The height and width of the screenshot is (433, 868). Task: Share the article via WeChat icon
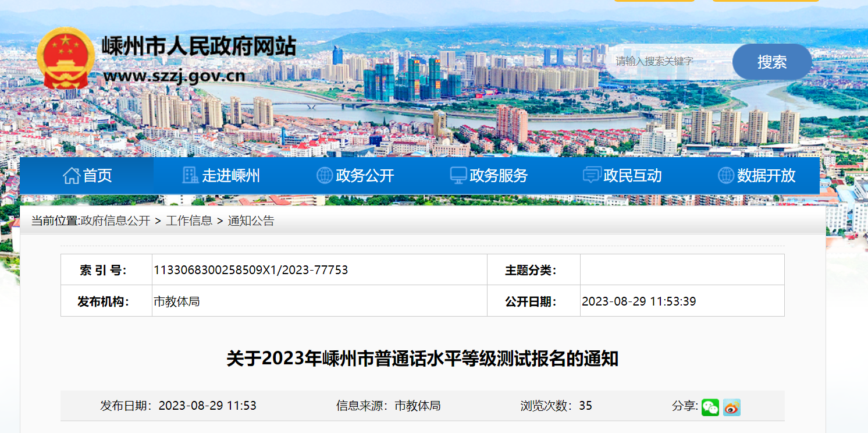(710, 407)
